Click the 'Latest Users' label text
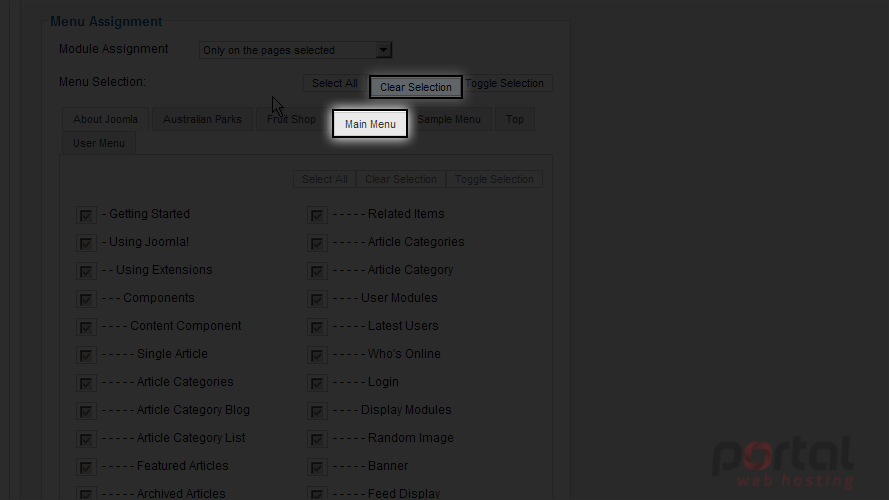The height and width of the screenshot is (500, 889). click(403, 326)
